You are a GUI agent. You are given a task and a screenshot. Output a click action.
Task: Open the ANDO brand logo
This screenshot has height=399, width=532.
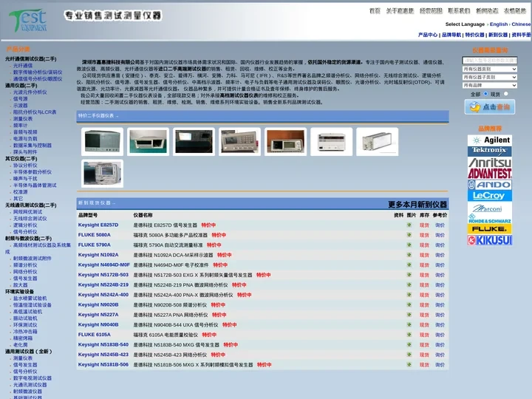(x=490, y=185)
